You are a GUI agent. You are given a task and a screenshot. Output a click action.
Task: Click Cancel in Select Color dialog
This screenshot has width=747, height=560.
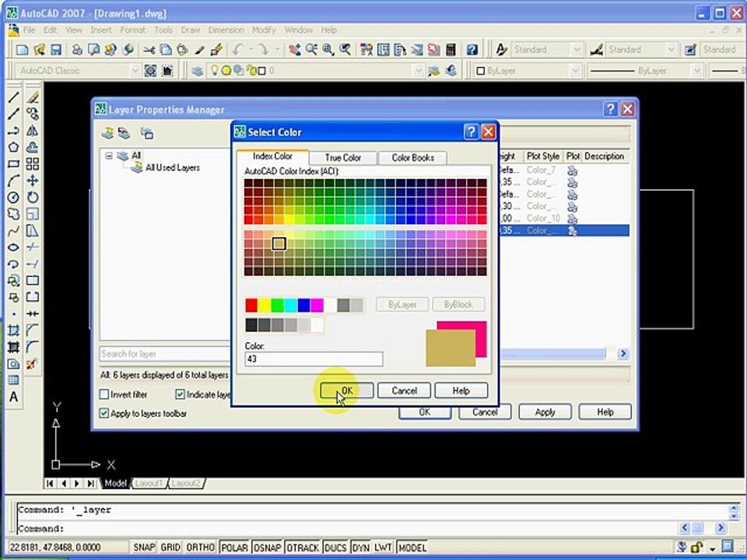coord(404,390)
